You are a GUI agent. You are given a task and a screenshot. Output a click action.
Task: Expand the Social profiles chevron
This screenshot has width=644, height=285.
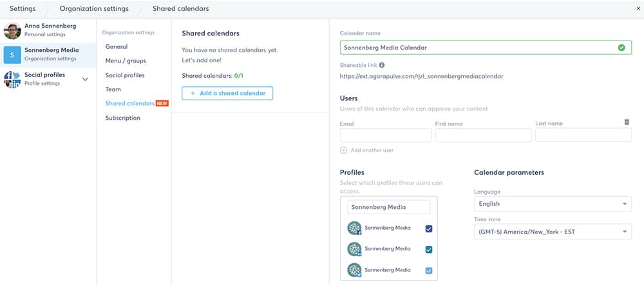coord(85,79)
